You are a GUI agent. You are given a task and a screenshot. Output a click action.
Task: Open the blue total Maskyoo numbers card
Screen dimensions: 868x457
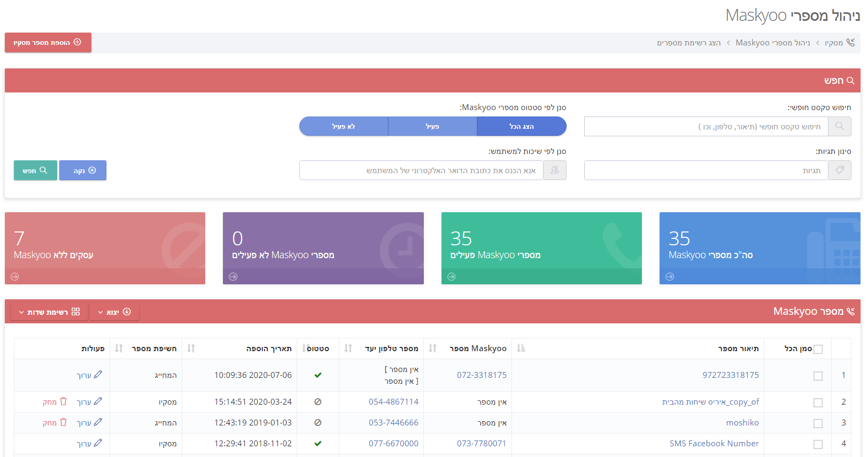click(759, 248)
